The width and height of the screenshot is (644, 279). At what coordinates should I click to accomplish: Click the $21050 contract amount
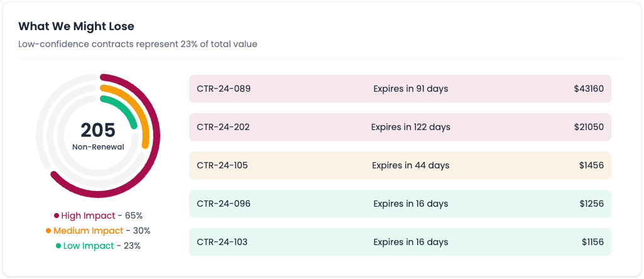point(588,127)
